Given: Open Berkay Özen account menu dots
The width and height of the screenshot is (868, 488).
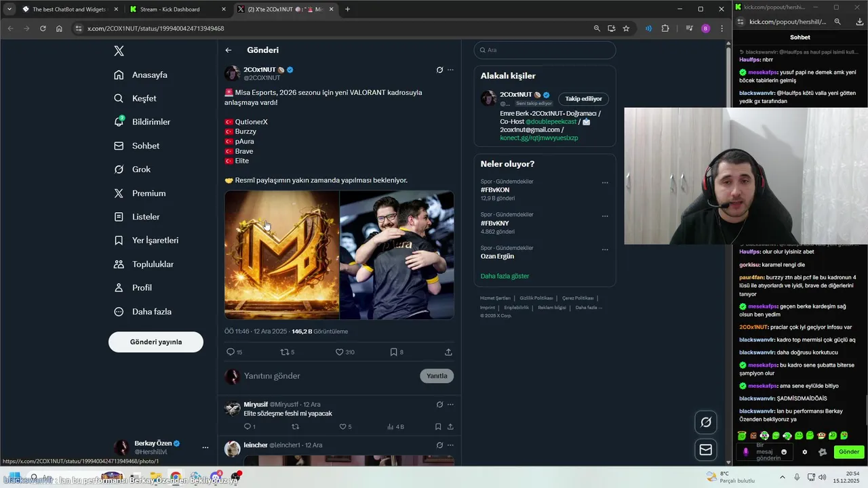Looking at the screenshot, I should pyautogui.click(x=205, y=447).
